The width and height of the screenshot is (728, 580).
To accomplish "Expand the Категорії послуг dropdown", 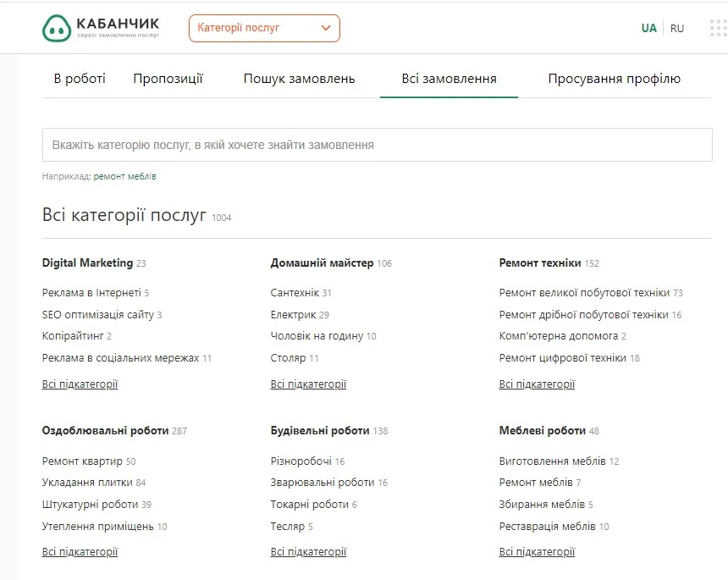I will point(264,28).
